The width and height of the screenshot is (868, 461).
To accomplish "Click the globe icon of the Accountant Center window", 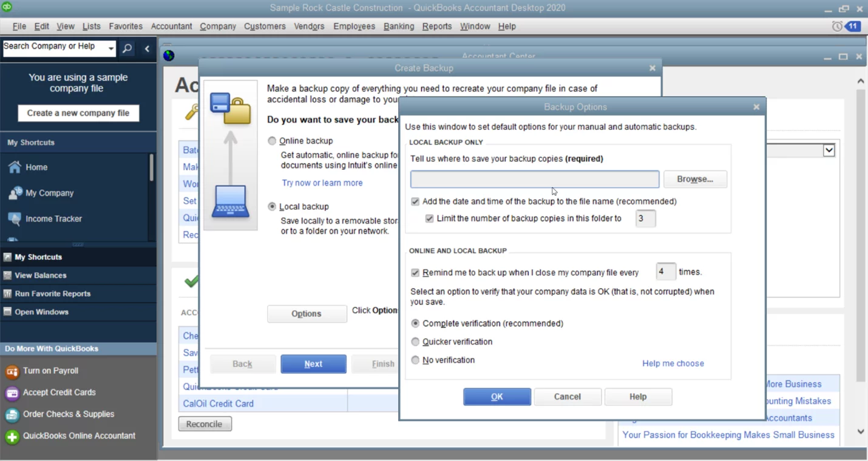I will point(169,55).
